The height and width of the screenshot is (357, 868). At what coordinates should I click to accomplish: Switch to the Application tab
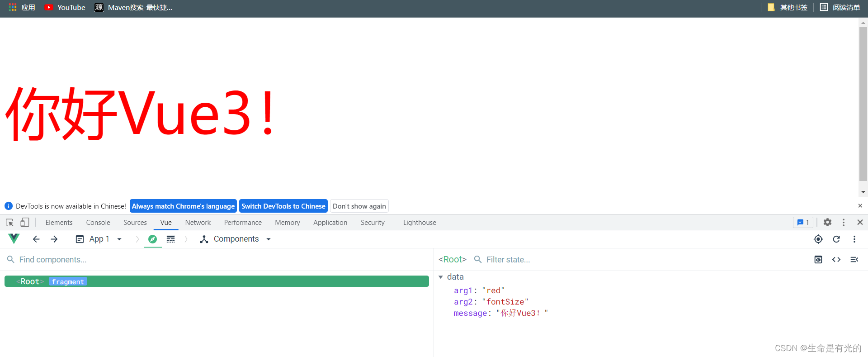[x=330, y=222]
